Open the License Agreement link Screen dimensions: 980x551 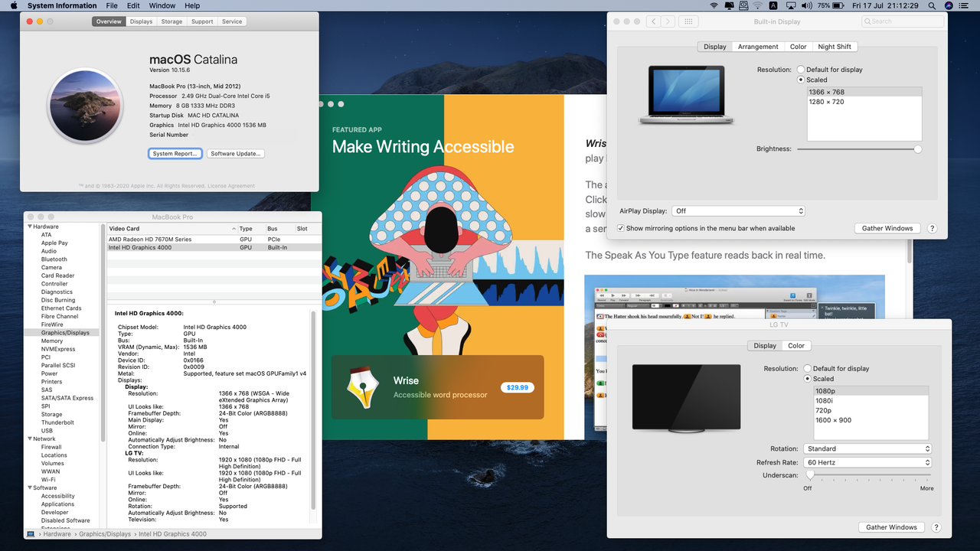pos(231,186)
